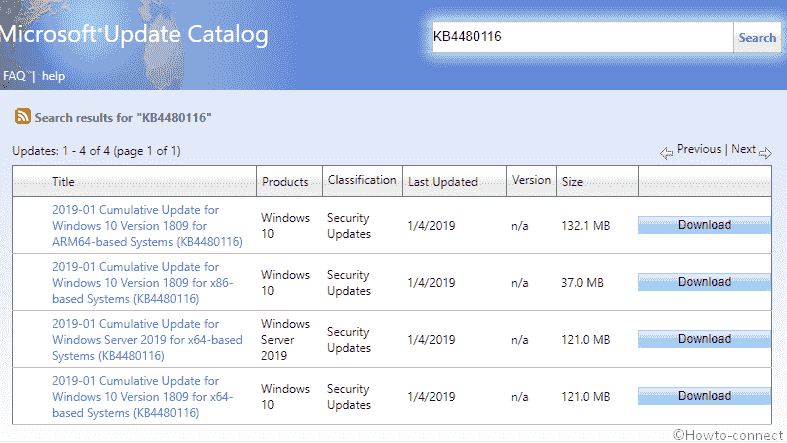Click the Microsoft Update Catalog title
The width and height of the screenshot is (787, 443).
pyautogui.click(x=134, y=34)
